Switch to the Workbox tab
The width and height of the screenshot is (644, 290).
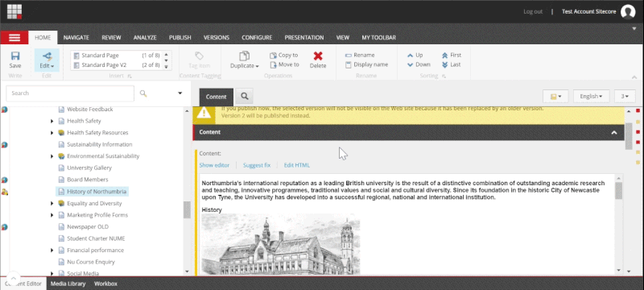coord(105,284)
